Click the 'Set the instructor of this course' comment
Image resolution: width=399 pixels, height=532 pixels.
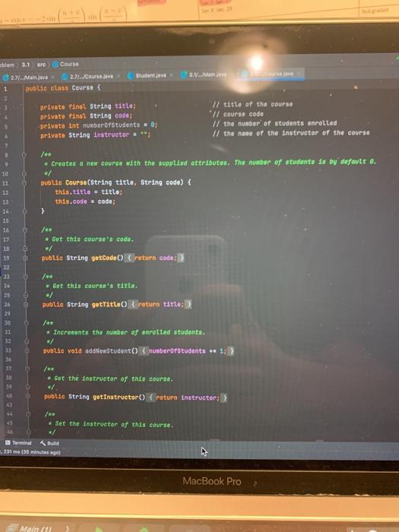coord(111,424)
